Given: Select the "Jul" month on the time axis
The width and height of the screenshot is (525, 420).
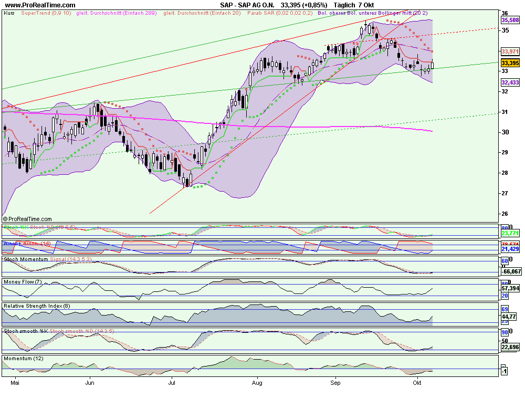Looking at the screenshot, I should 172,383.
